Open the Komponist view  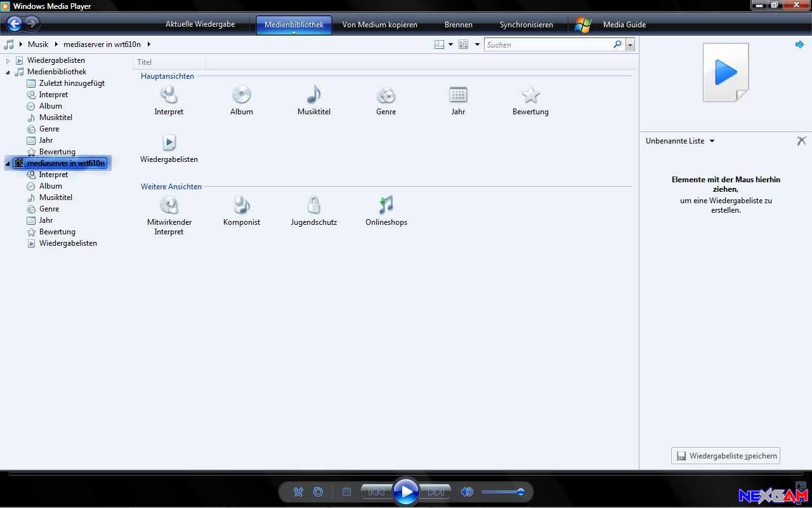pyautogui.click(x=241, y=211)
